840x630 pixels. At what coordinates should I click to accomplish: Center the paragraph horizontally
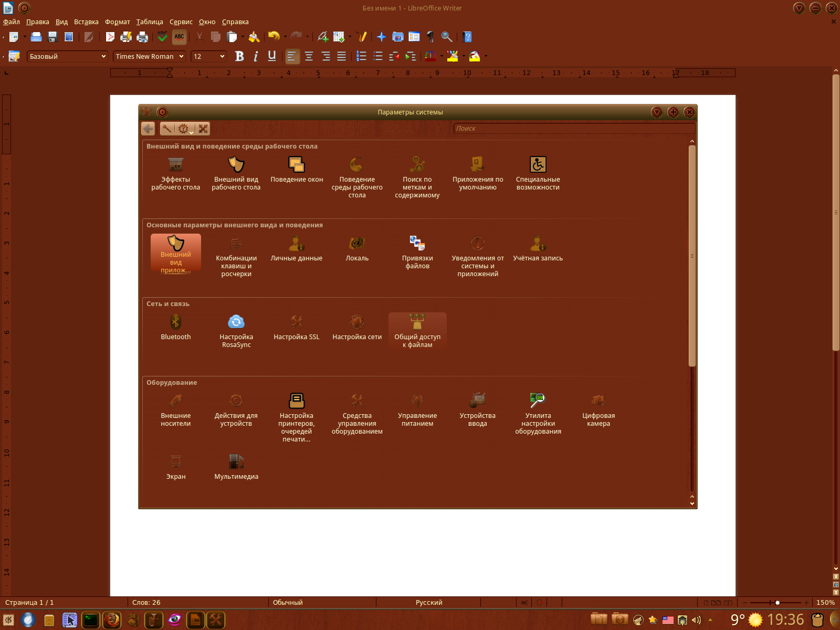click(x=309, y=56)
